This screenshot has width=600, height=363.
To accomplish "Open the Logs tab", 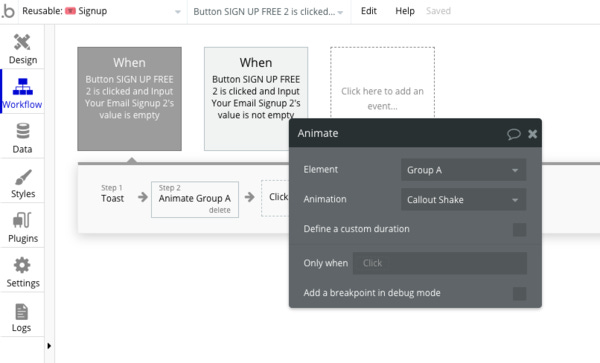I will [x=21, y=317].
